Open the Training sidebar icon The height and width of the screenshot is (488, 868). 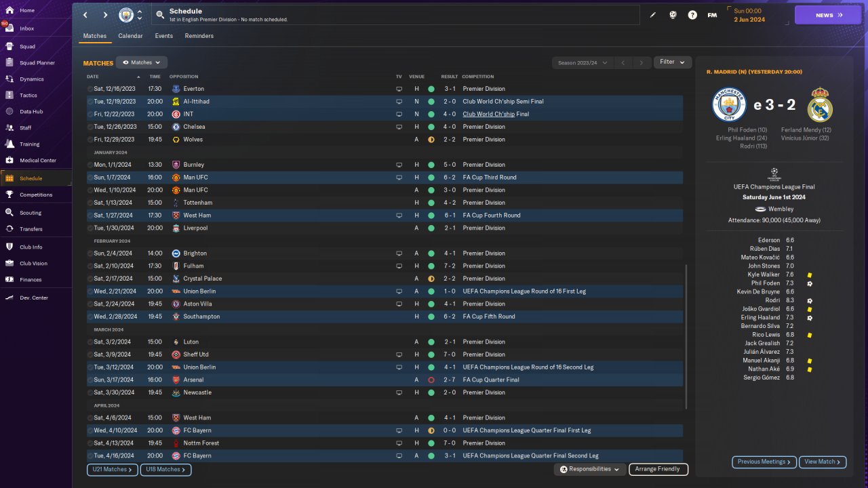[x=9, y=144]
